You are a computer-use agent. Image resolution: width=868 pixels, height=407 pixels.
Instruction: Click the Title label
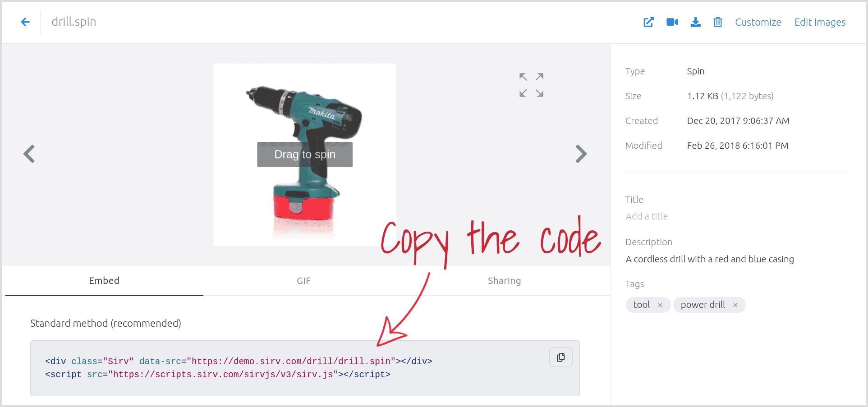[x=634, y=200]
